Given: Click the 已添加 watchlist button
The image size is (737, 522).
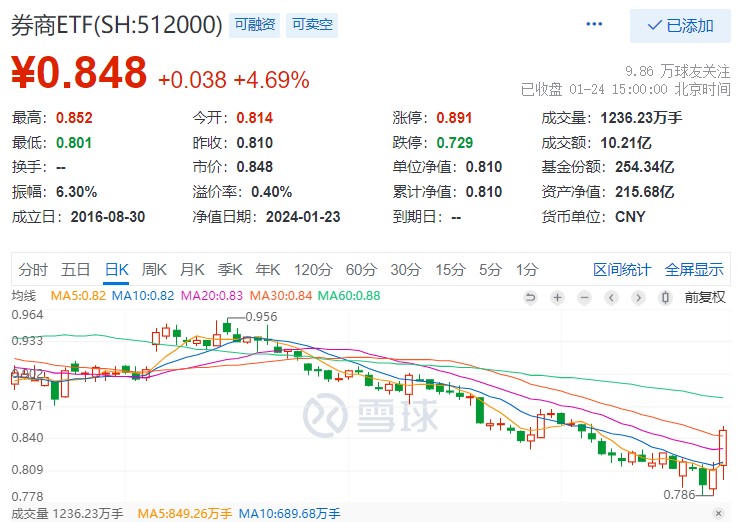Looking at the screenshot, I should [x=680, y=25].
